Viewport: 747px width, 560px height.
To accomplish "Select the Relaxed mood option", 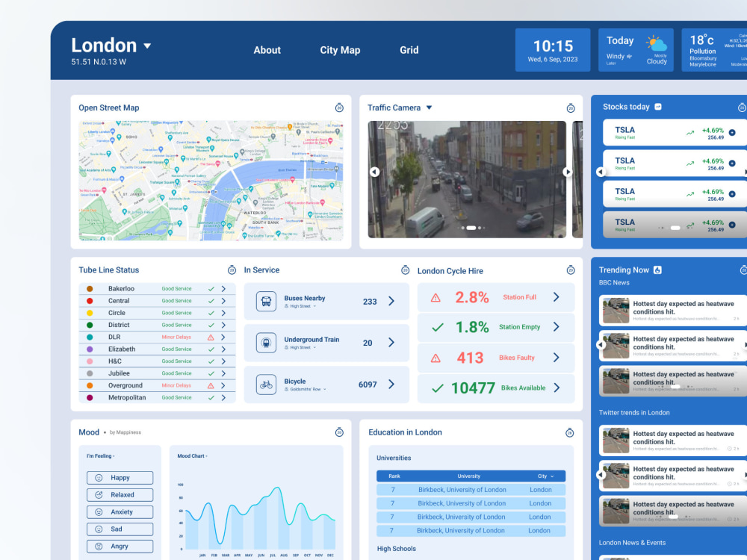I will [120, 495].
